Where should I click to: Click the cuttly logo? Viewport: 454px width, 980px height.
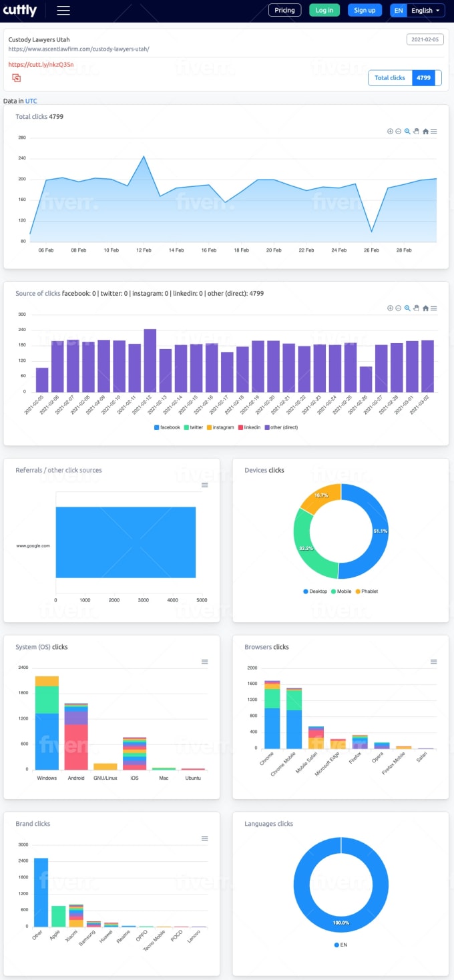tap(20, 10)
